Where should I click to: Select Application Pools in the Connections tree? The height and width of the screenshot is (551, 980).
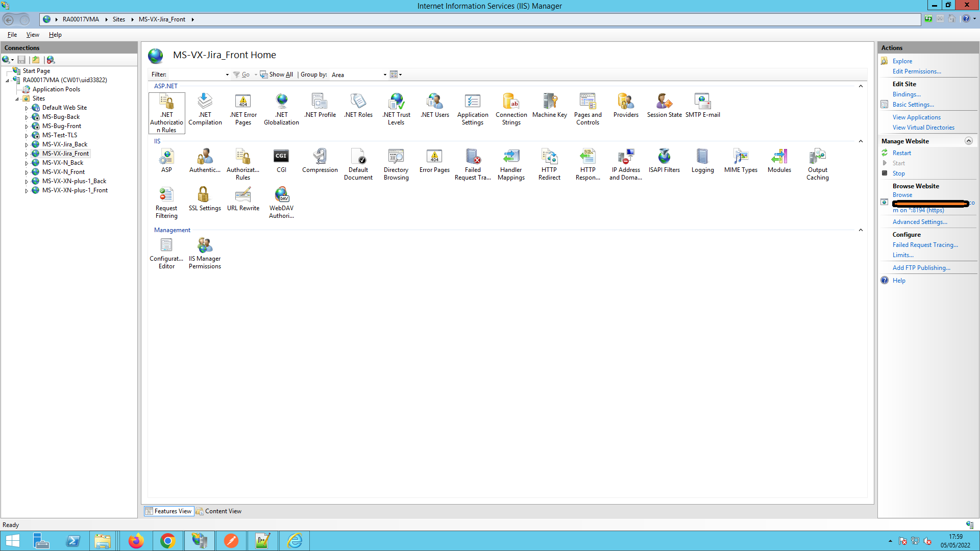[56, 89]
